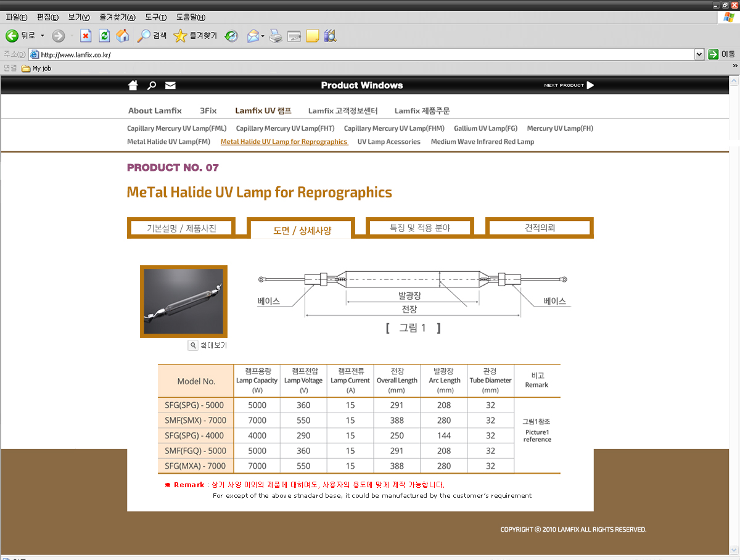Open the Gallium UV Lamp(FG) link

(x=485, y=128)
